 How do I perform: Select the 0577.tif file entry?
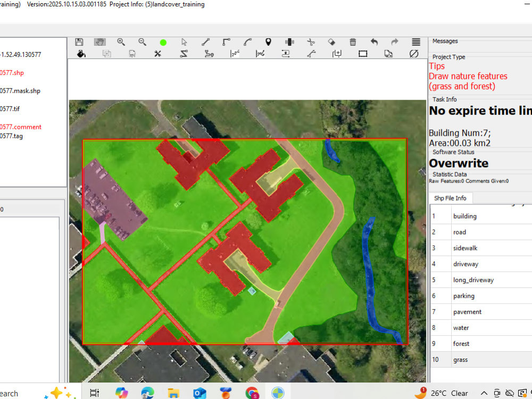coord(10,109)
